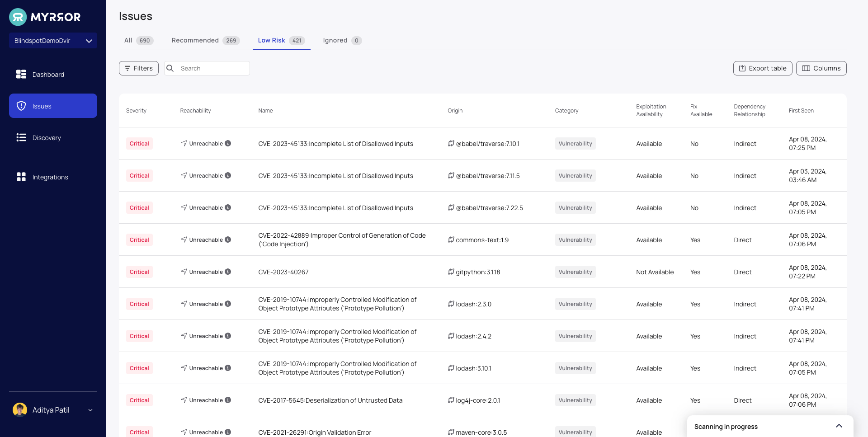The height and width of the screenshot is (437, 868).
Task: Click the reachability arrow icon on gitpython row
Action: [x=184, y=272]
